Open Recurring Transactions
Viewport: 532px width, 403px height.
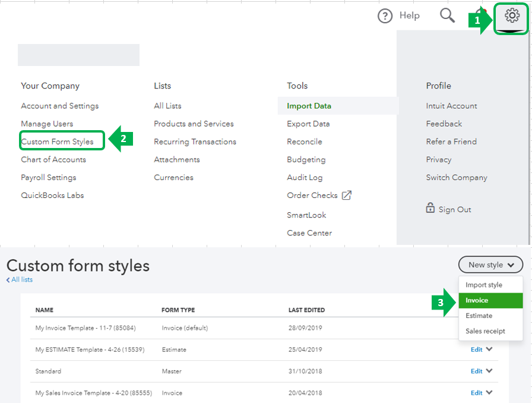(195, 141)
